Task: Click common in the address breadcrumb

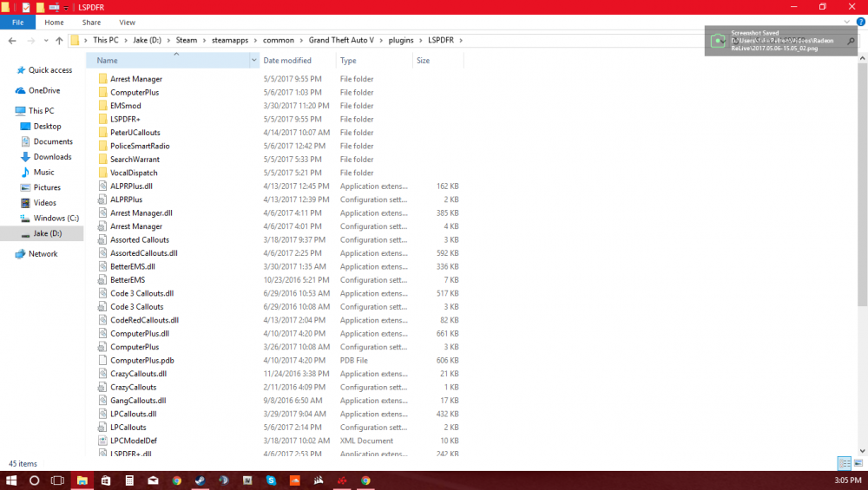Action: (279, 40)
